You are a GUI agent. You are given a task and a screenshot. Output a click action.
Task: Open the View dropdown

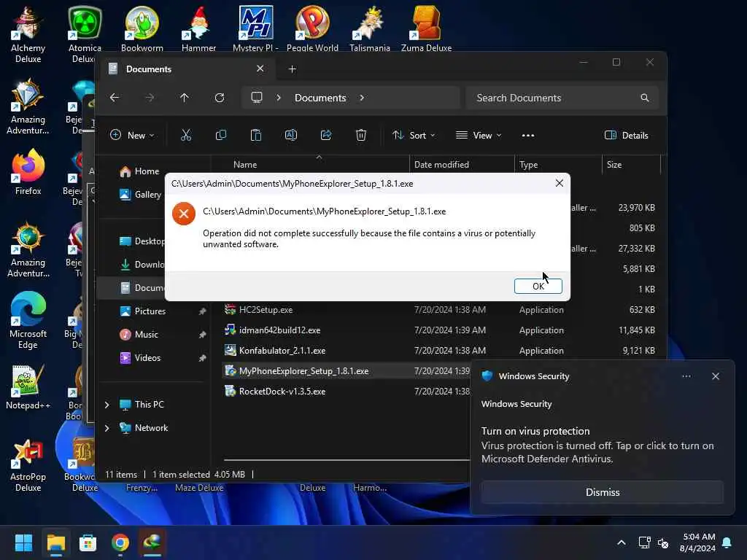point(479,135)
